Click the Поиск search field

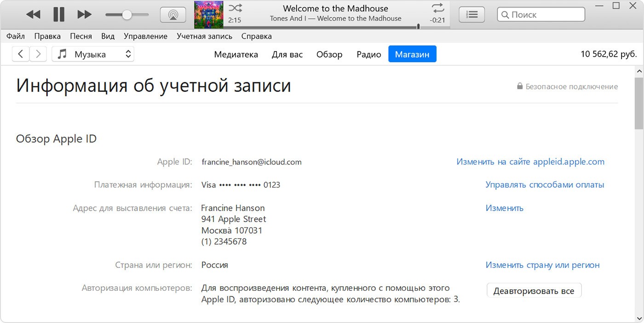point(541,15)
